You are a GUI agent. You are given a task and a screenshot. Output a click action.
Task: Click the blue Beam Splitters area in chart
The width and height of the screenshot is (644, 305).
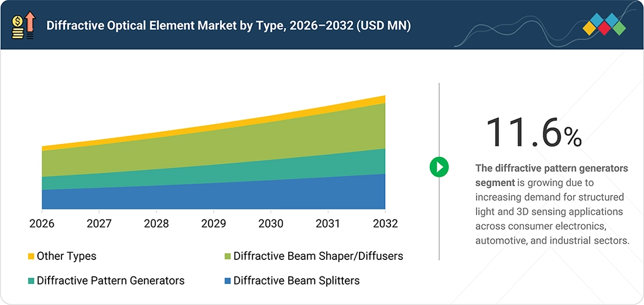(214, 197)
